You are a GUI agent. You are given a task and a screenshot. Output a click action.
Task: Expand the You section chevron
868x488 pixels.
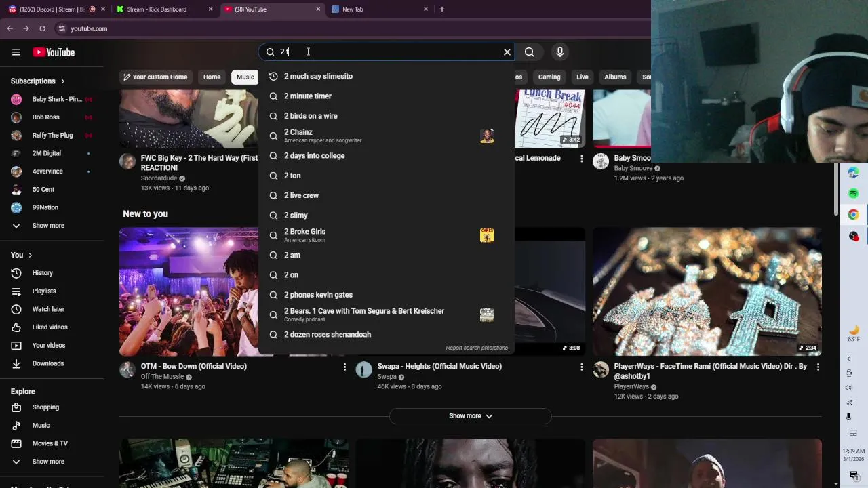tap(30, 256)
